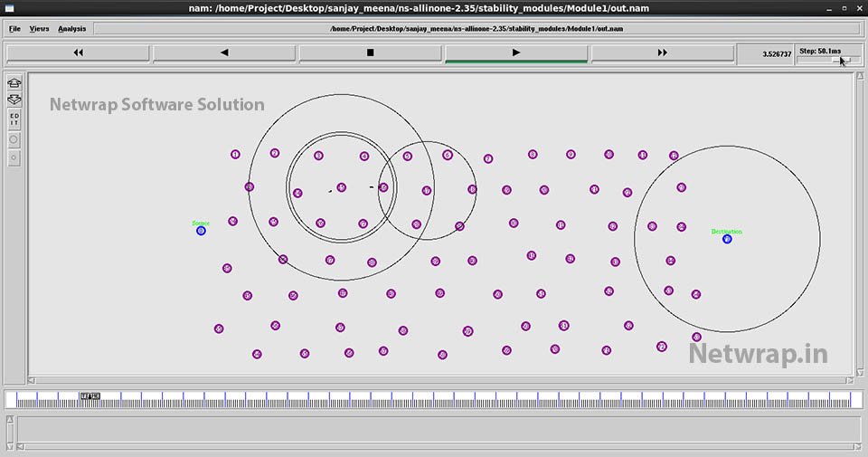Open the Analysis menu
The height and width of the screenshot is (457, 868).
[x=72, y=29]
